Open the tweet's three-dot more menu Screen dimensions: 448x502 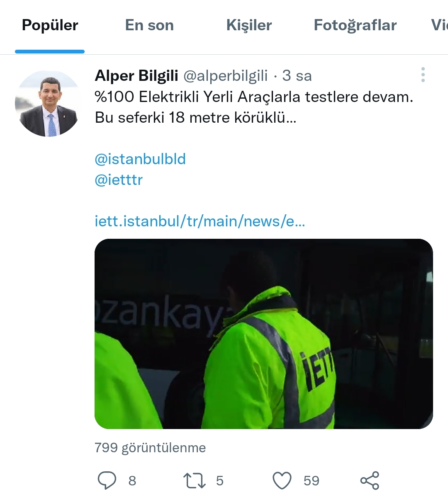[x=423, y=75]
